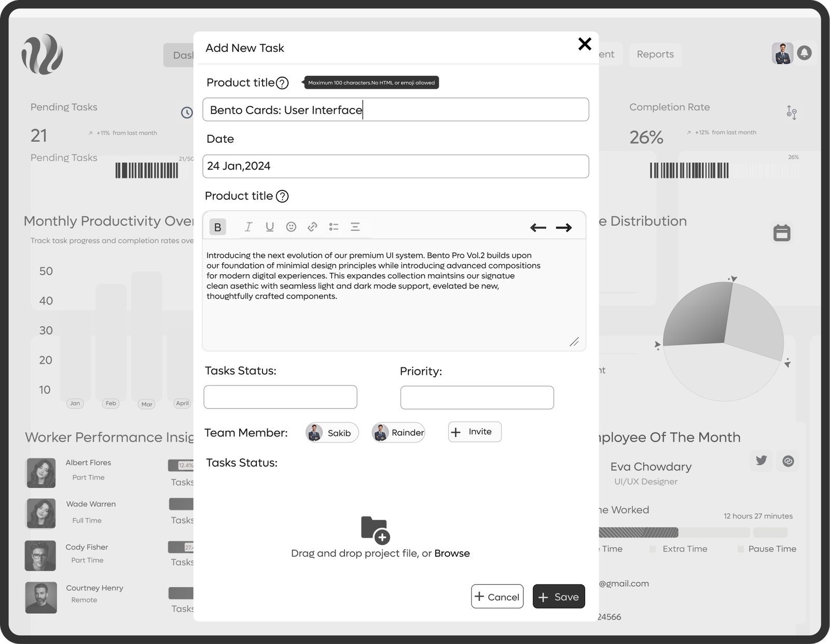Click the Product title text input
Screen dimensions: 830x644
(x=395, y=110)
